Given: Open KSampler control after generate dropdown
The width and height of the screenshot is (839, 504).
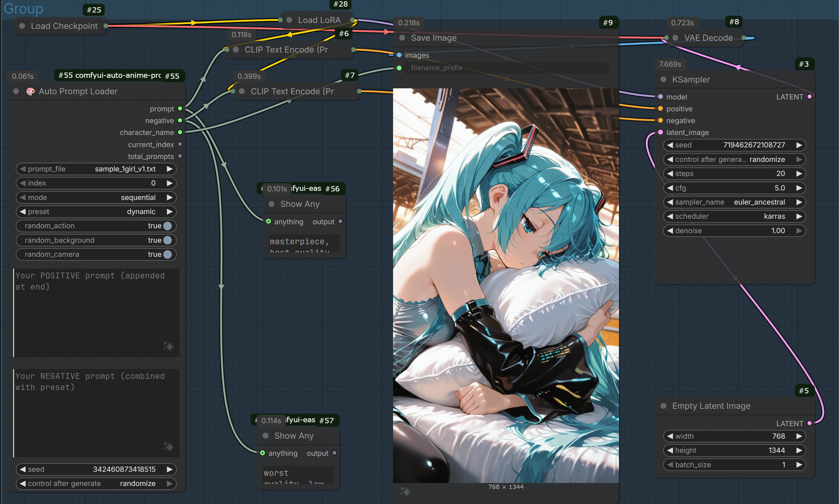Looking at the screenshot, I should (734, 159).
